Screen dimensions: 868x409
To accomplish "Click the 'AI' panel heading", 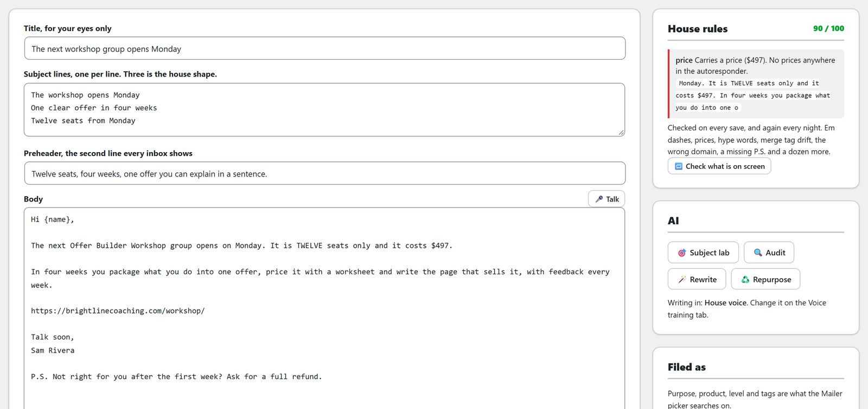I will click(x=673, y=221).
